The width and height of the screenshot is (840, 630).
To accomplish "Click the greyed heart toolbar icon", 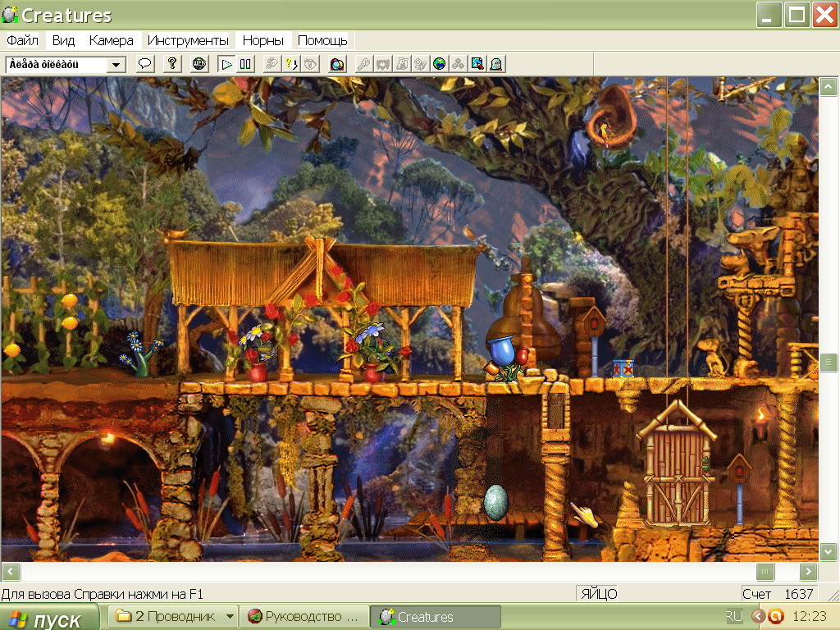I will pyautogui.click(x=383, y=64).
